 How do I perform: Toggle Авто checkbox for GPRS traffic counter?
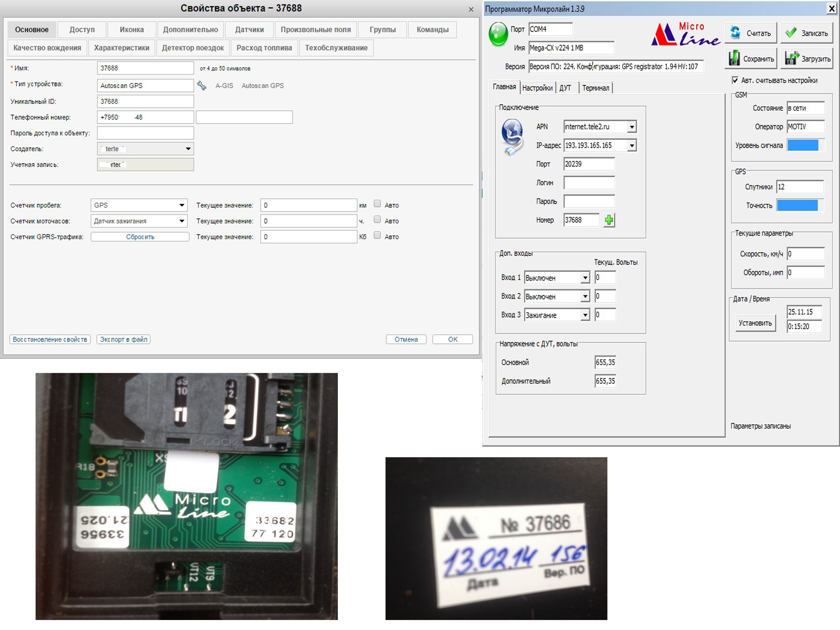[377, 235]
